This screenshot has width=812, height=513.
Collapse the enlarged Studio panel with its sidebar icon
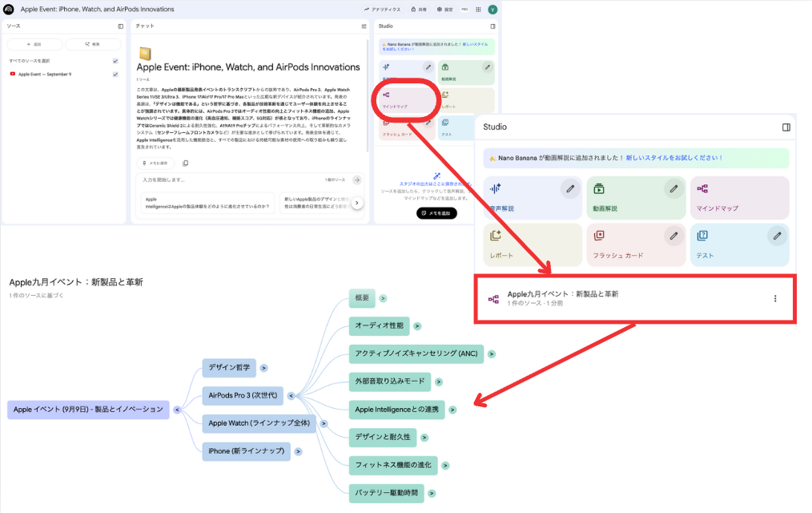(x=786, y=127)
